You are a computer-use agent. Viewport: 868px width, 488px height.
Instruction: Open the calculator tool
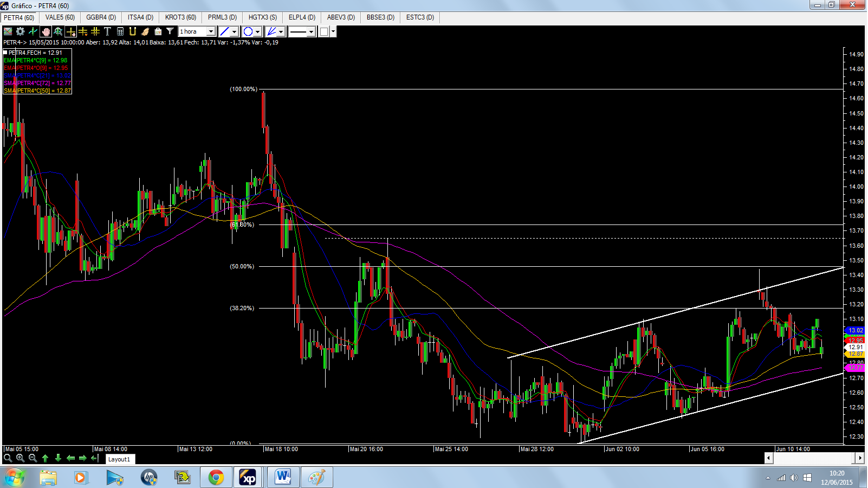click(120, 31)
